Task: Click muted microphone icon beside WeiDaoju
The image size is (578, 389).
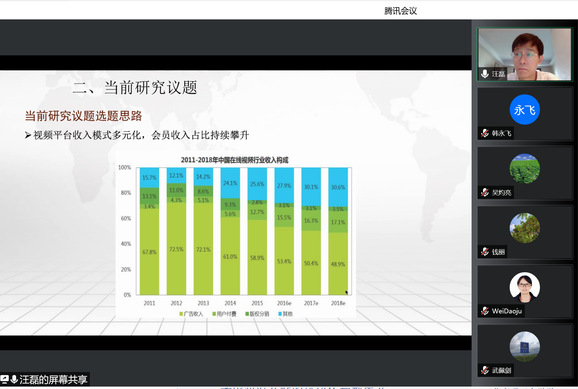Action: [485, 311]
